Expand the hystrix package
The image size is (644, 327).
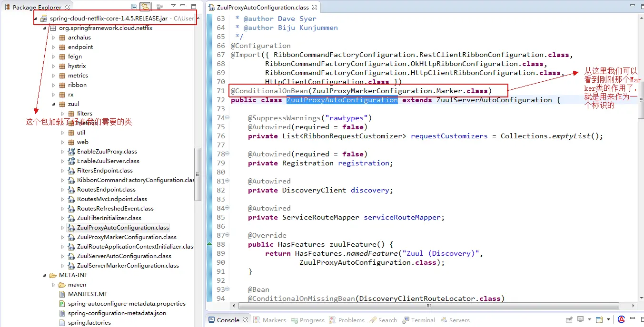tap(54, 66)
